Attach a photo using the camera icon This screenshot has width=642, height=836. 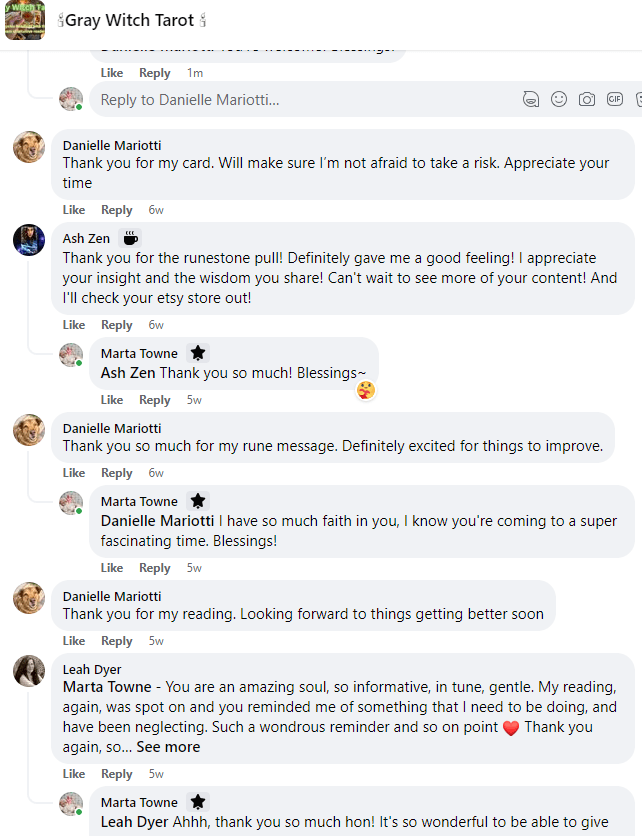click(x=587, y=99)
